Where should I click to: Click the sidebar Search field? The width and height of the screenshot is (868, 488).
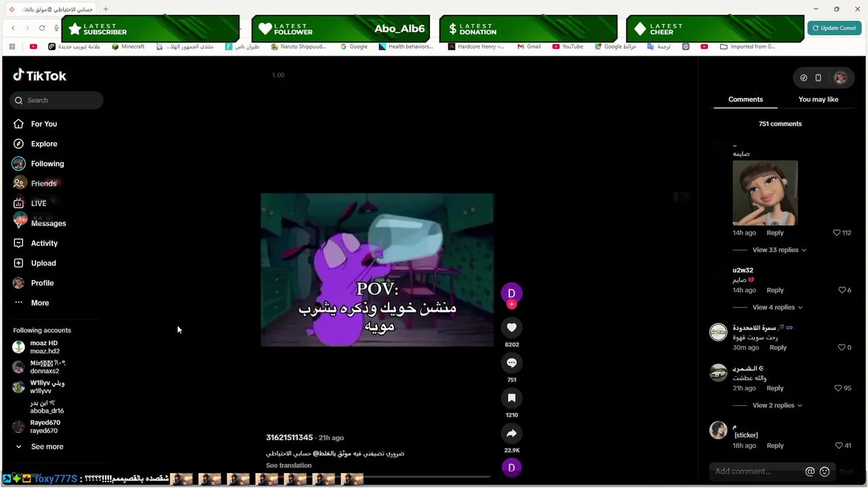coord(57,100)
